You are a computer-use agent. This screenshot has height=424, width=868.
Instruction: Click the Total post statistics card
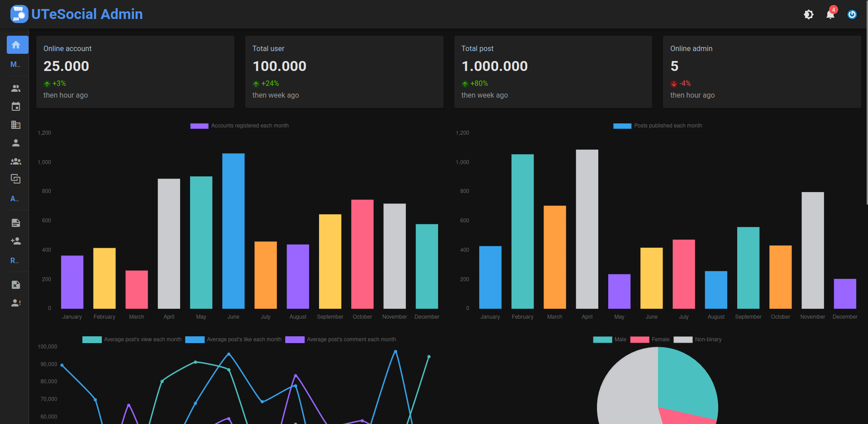pyautogui.click(x=553, y=72)
